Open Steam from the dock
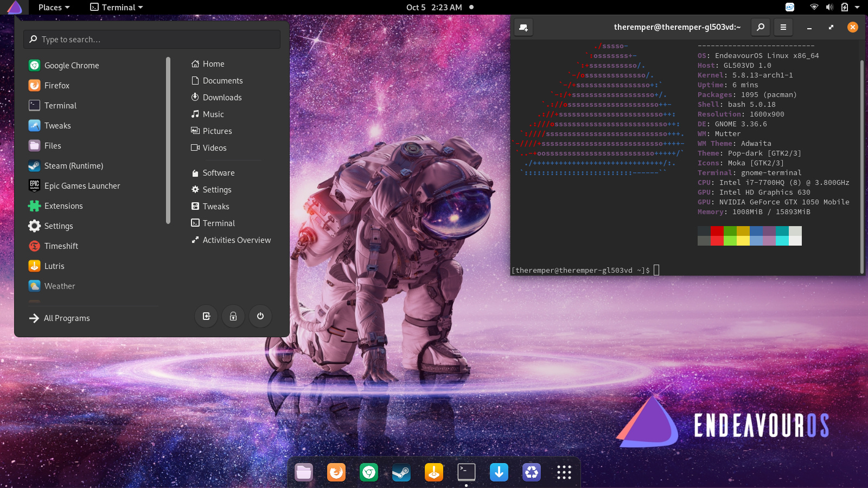This screenshot has height=488, width=868. coord(401,472)
